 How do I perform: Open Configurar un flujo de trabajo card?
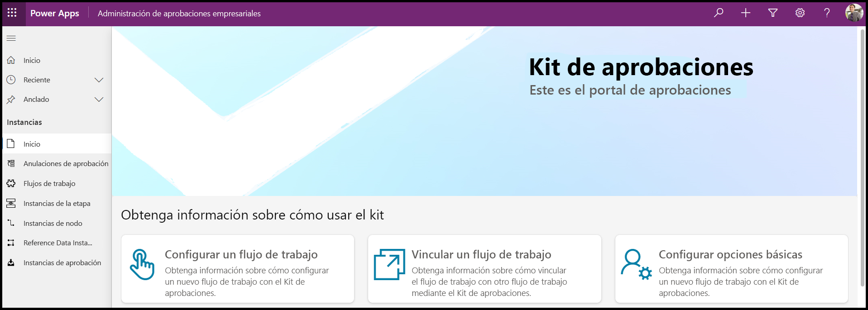(238, 269)
